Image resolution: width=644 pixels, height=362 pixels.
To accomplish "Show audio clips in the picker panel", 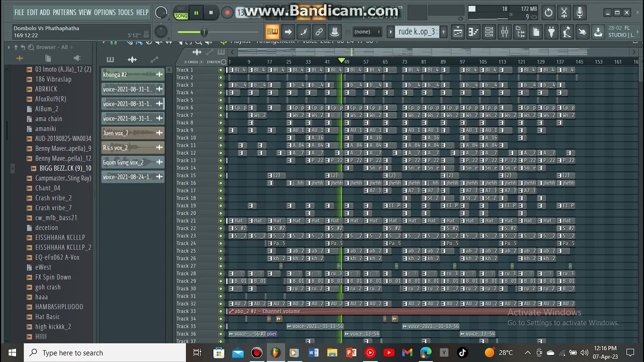I will pos(132,59).
